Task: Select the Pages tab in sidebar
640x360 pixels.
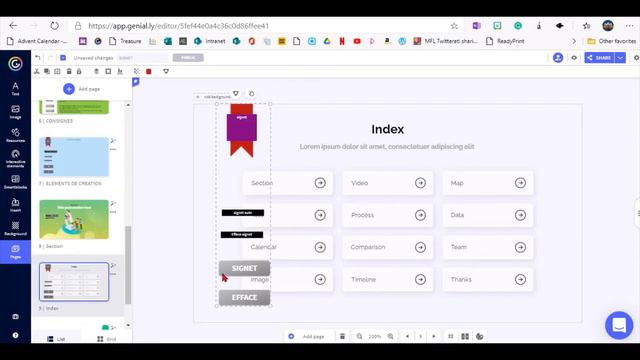Action: click(15, 252)
